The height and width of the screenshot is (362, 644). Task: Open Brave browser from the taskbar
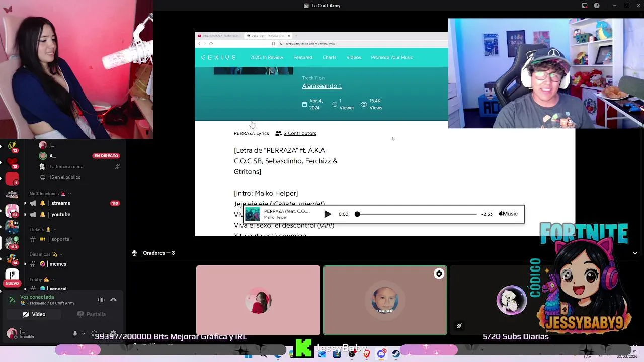click(367, 354)
